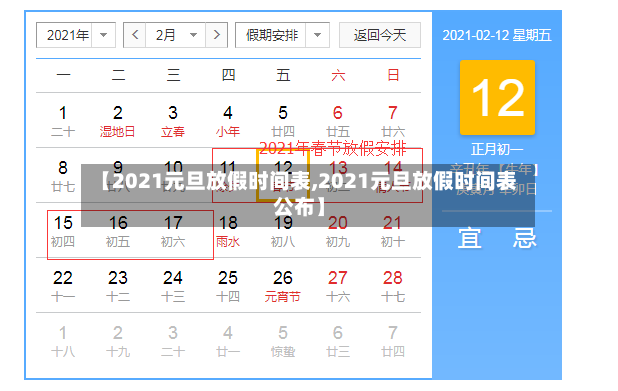Select February 3 立春
The width and height of the screenshot is (618, 391).
[x=173, y=121]
